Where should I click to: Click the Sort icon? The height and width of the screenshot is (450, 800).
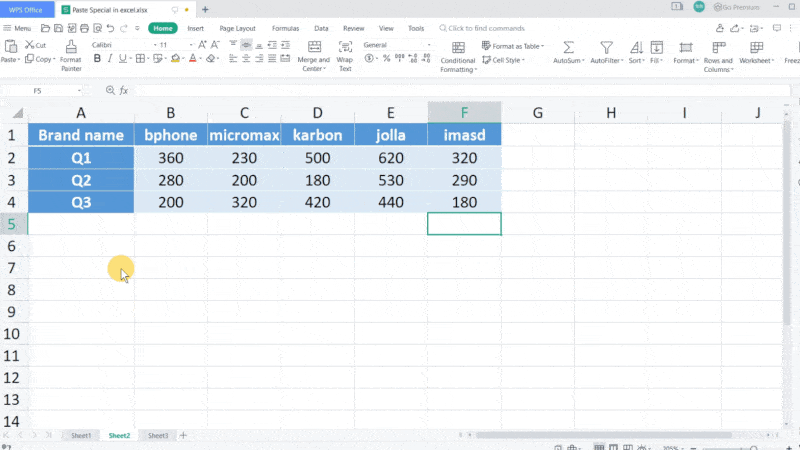tap(636, 48)
